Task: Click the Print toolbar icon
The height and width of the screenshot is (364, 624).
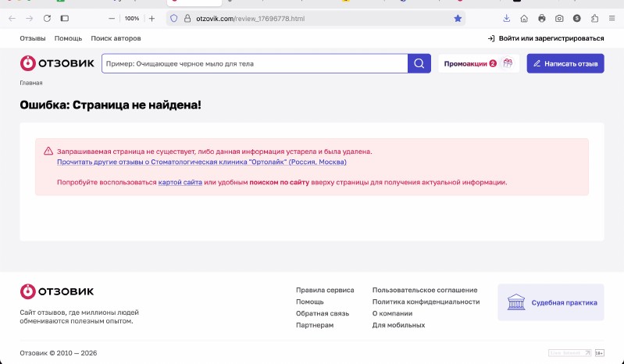Action: pyautogui.click(x=542, y=18)
